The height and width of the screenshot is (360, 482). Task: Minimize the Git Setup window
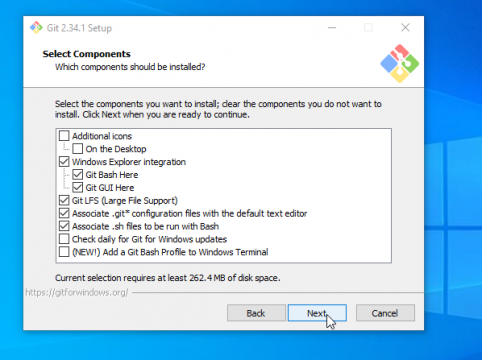pos(332,28)
